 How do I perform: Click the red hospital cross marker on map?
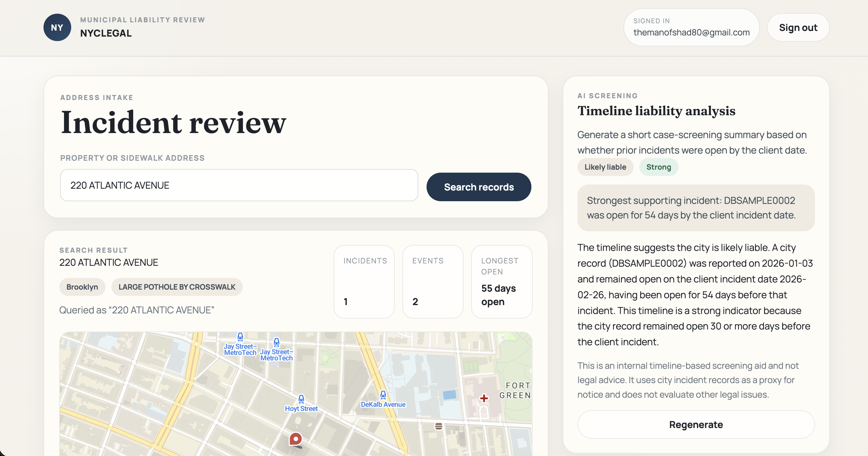click(484, 399)
